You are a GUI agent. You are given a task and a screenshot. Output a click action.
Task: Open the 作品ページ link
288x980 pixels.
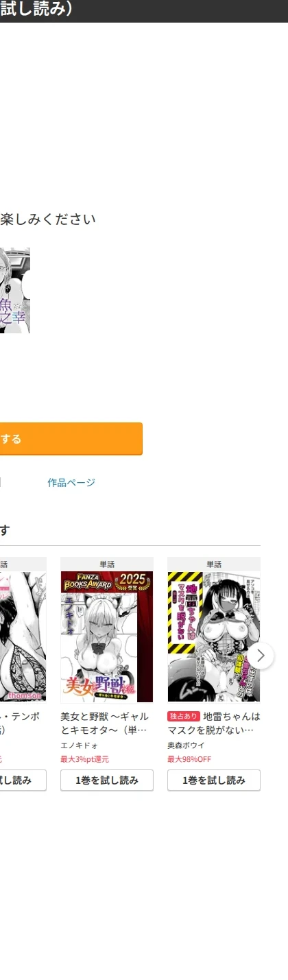tap(71, 483)
